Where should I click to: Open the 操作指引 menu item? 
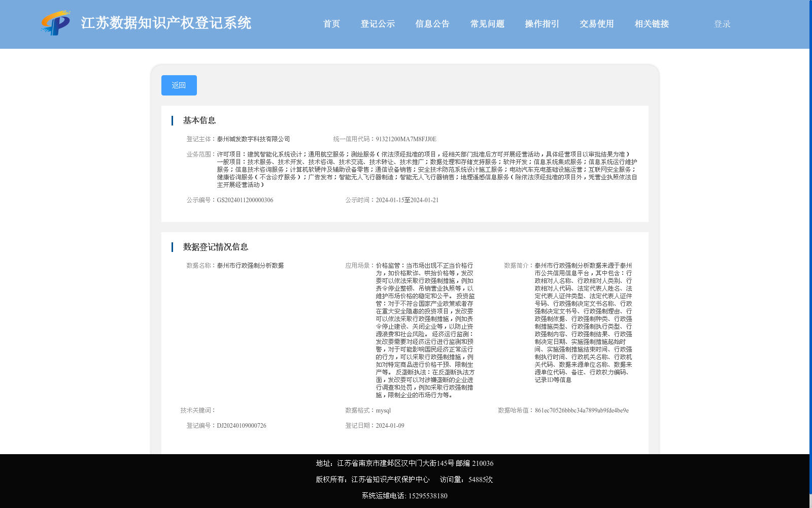click(x=542, y=24)
